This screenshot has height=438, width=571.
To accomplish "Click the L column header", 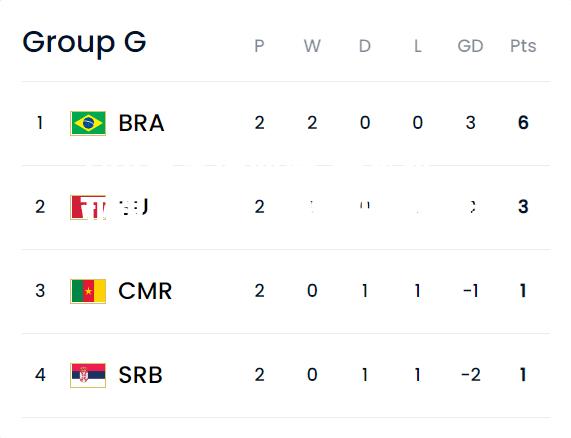I will point(418,46).
